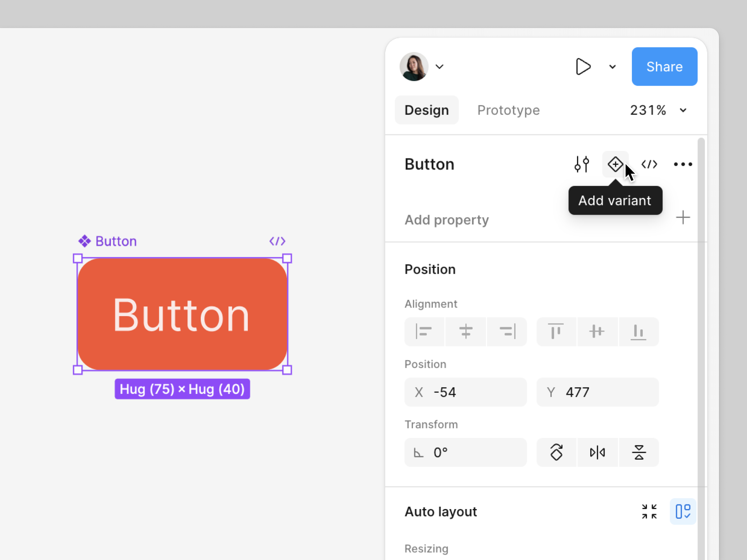Viewport: 747px width, 560px height.
Task: Open the 231% zoom dropdown
Action: click(x=658, y=110)
